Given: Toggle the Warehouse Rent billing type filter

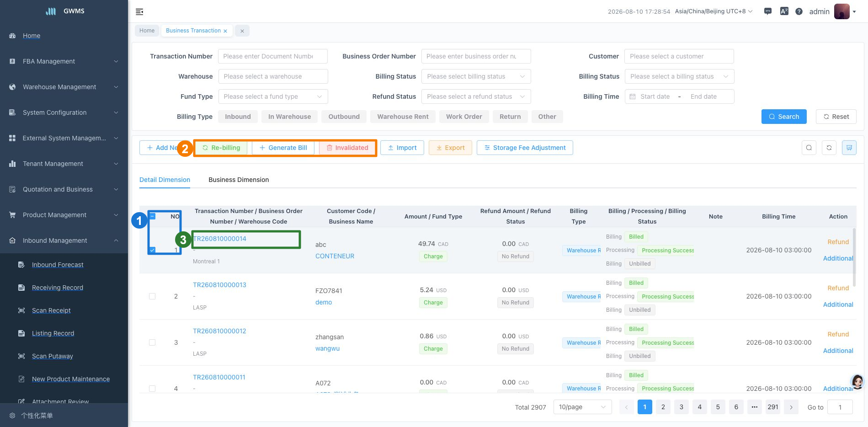Looking at the screenshot, I should tap(403, 117).
